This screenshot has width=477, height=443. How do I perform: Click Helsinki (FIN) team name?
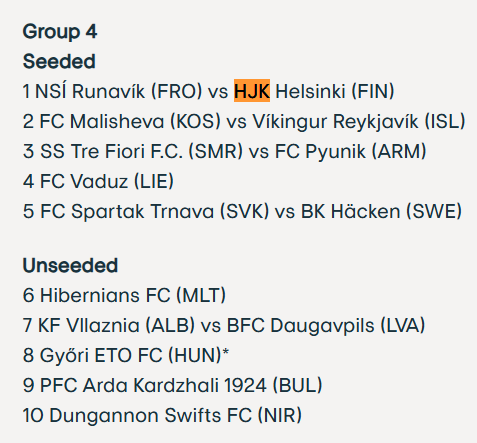[x=335, y=91]
